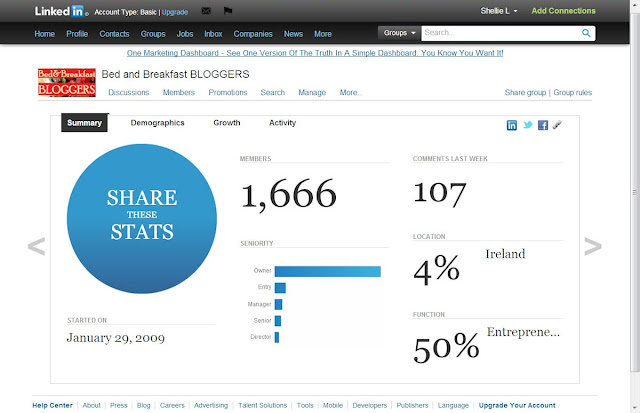Click the Group rules link

click(x=573, y=92)
